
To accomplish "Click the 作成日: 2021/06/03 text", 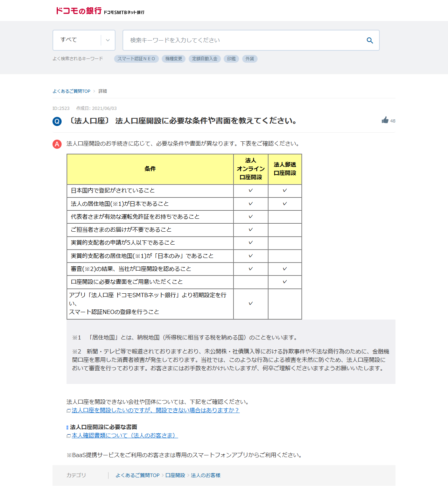I will point(97,108).
